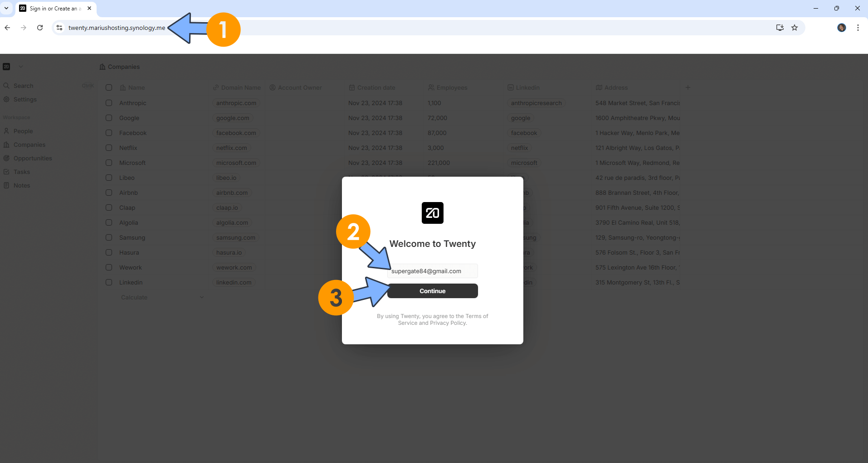Click the address bar URL
This screenshot has height=463, width=868.
117,28
